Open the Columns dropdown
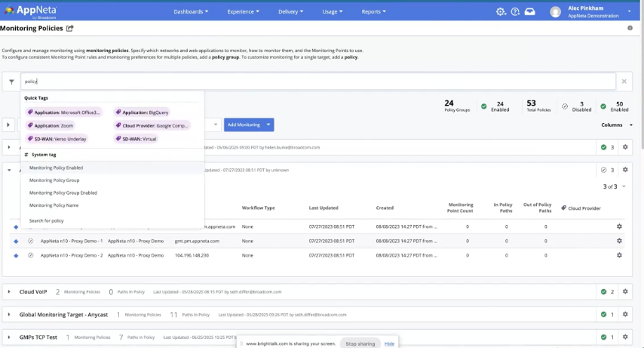The width and height of the screenshot is (644, 348). click(x=617, y=125)
